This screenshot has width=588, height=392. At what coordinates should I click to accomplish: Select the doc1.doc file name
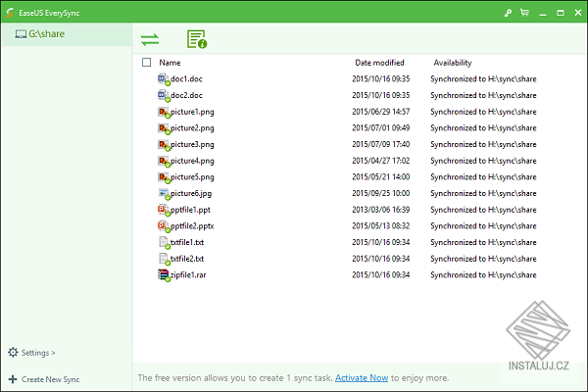(x=186, y=79)
